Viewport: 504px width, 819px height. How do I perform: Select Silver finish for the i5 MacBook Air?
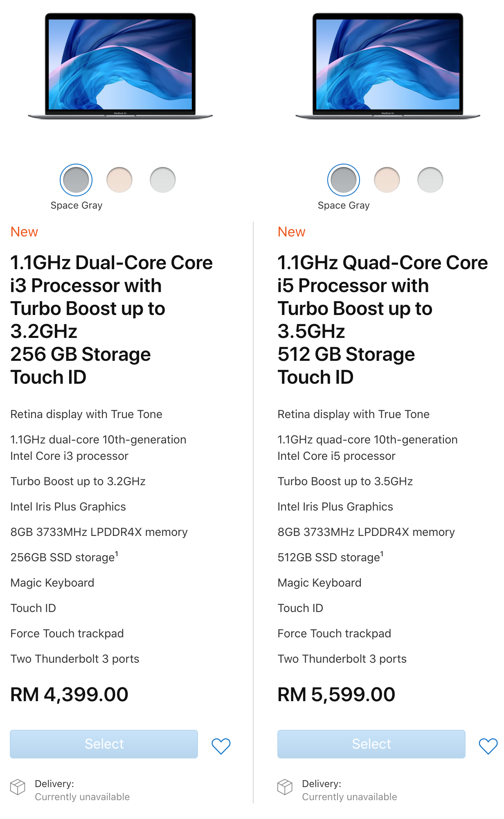tap(430, 180)
